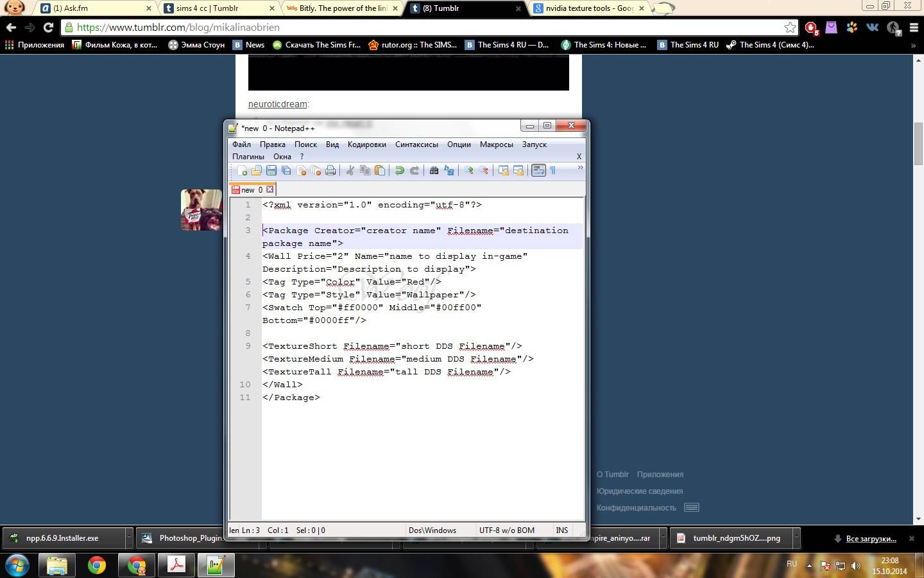The image size is (924, 578).
Task: Toggle Word wrap button in toolbar
Action: tap(538, 170)
